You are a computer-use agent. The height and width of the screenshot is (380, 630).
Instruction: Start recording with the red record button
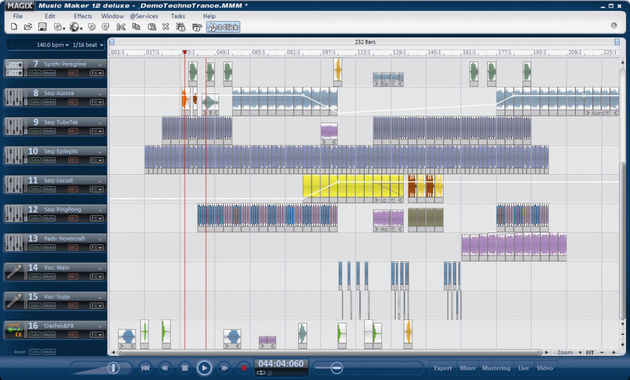pos(243,368)
